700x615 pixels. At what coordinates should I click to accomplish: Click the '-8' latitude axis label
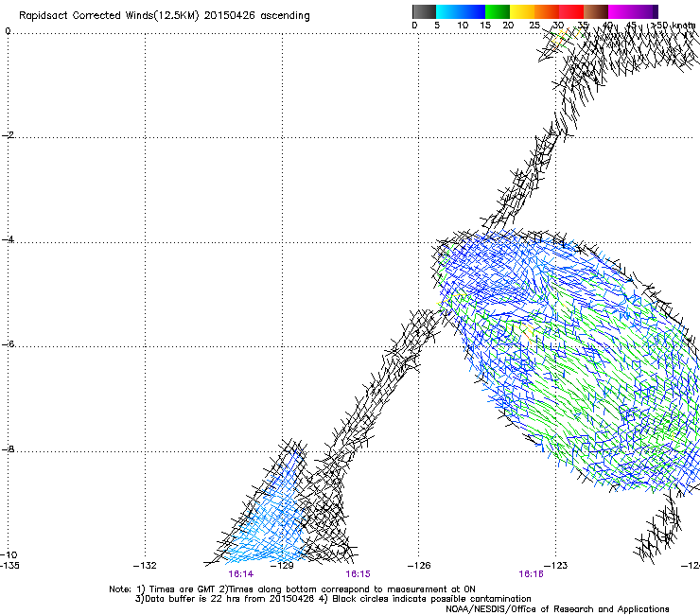click(x=9, y=448)
